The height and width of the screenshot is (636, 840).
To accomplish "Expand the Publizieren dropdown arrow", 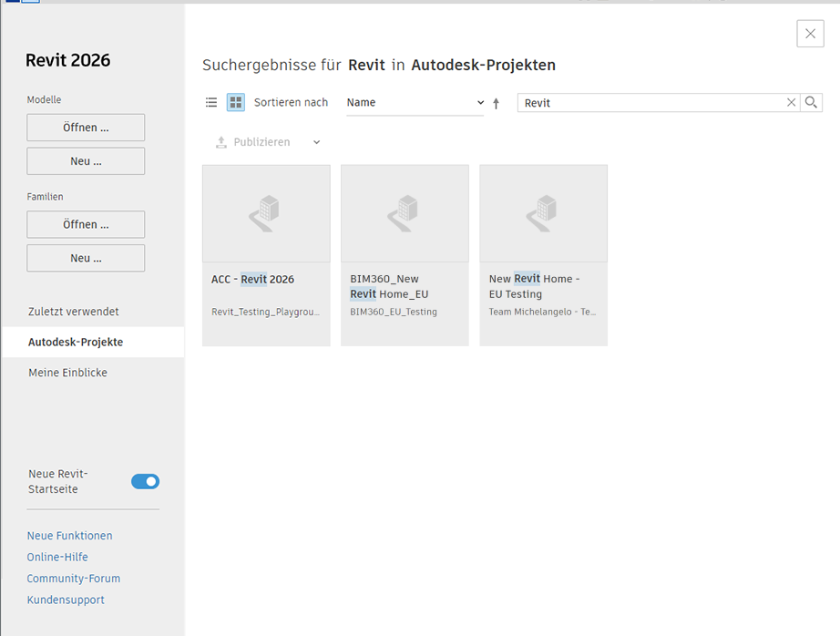I will [317, 142].
